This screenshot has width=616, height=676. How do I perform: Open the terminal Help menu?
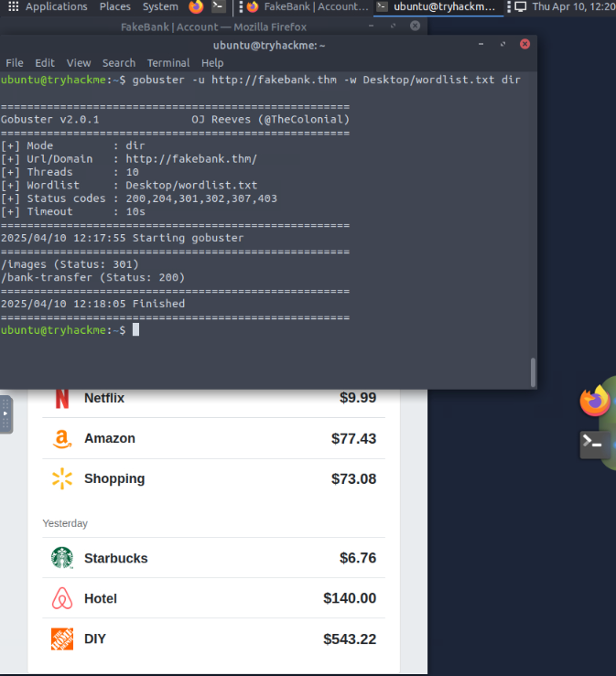[x=212, y=63]
